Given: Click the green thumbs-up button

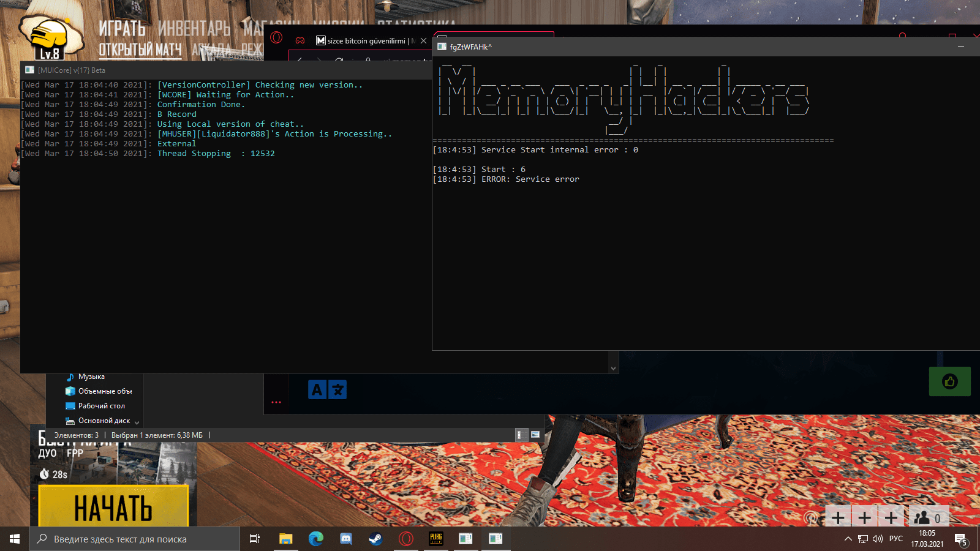Looking at the screenshot, I should pos(950,381).
